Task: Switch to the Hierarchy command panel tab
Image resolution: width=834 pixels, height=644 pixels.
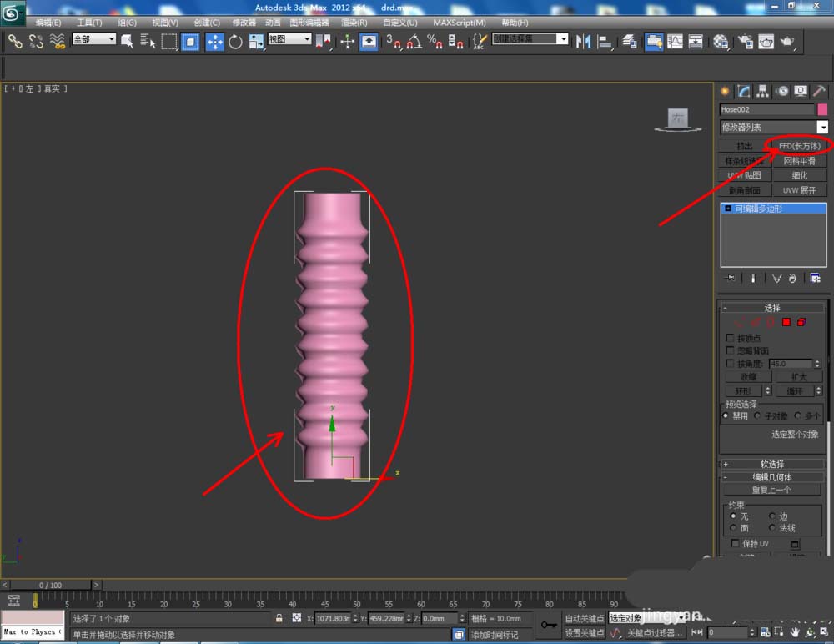Action: [763, 91]
